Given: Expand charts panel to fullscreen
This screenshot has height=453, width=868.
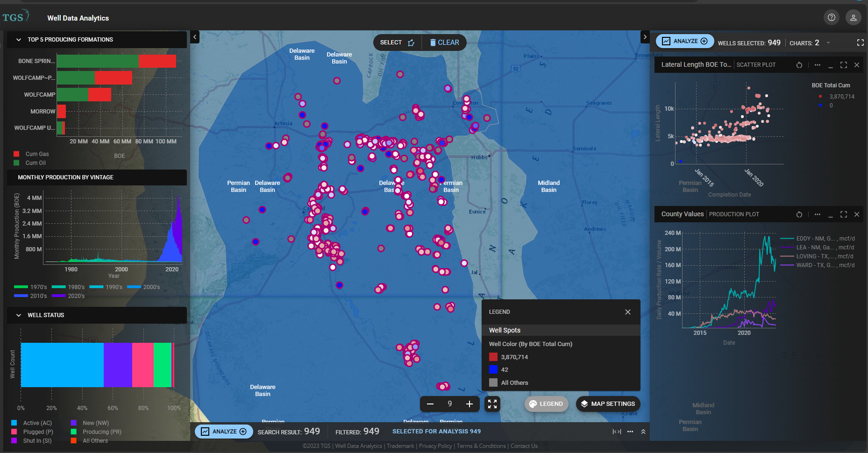Looking at the screenshot, I should 860,42.
